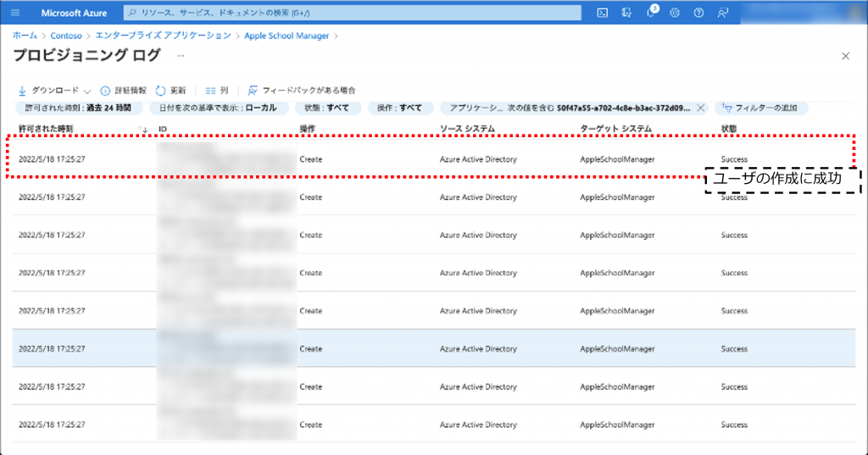868x455 pixels.
Task: Open the 状態 : すべて filter
Action: [x=327, y=108]
